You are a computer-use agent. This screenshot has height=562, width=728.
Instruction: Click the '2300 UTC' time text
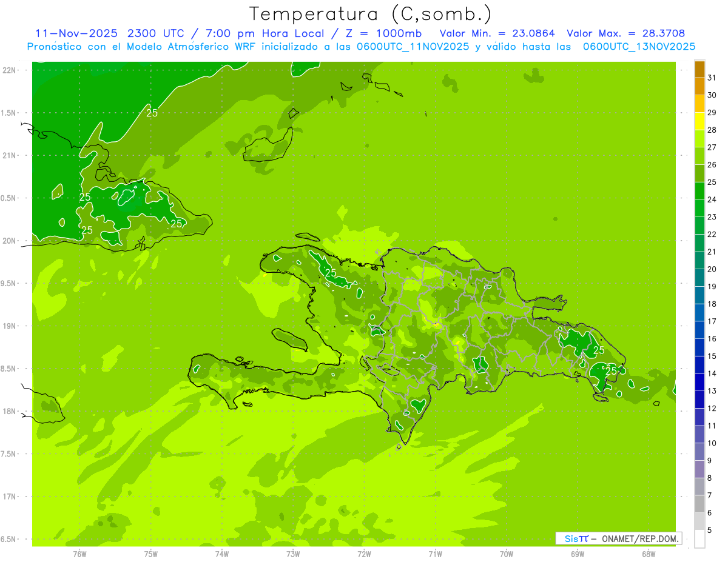[155, 33]
